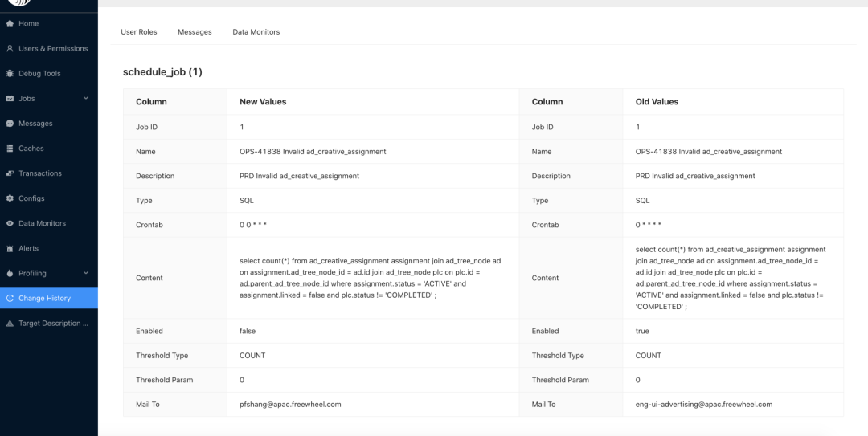The width and height of the screenshot is (868, 436).
Task: Click the Data Monitors eye icon
Action: (x=10, y=223)
